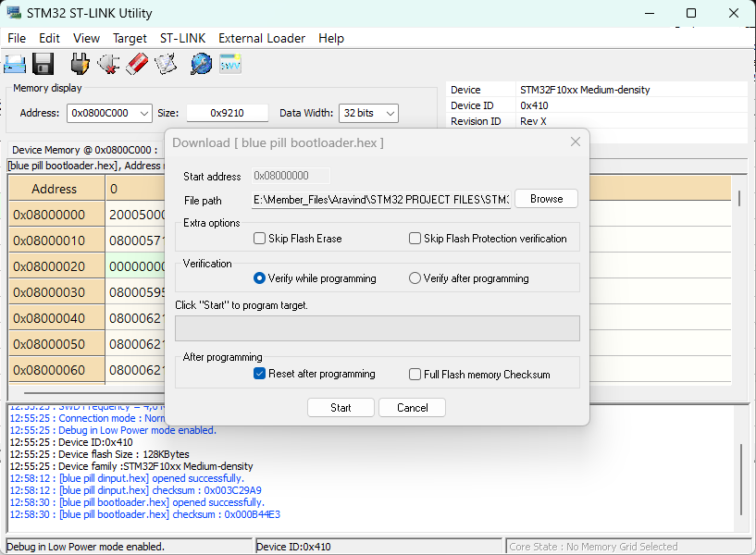Click the Program verify toolbar icon
The width and height of the screenshot is (756, 555).
pos(166,64)
